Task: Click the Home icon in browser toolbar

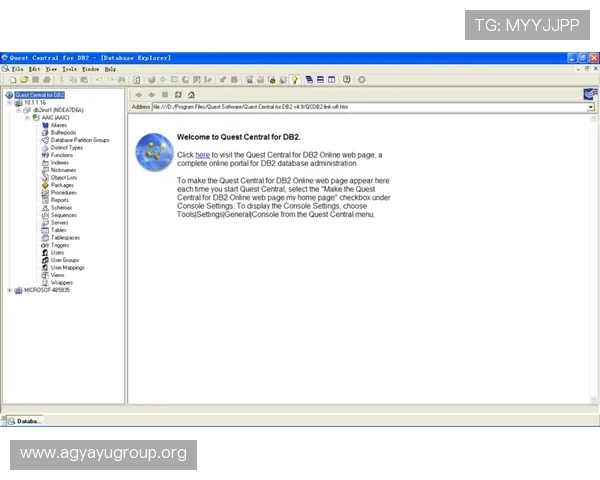Action: click(191, 95)
